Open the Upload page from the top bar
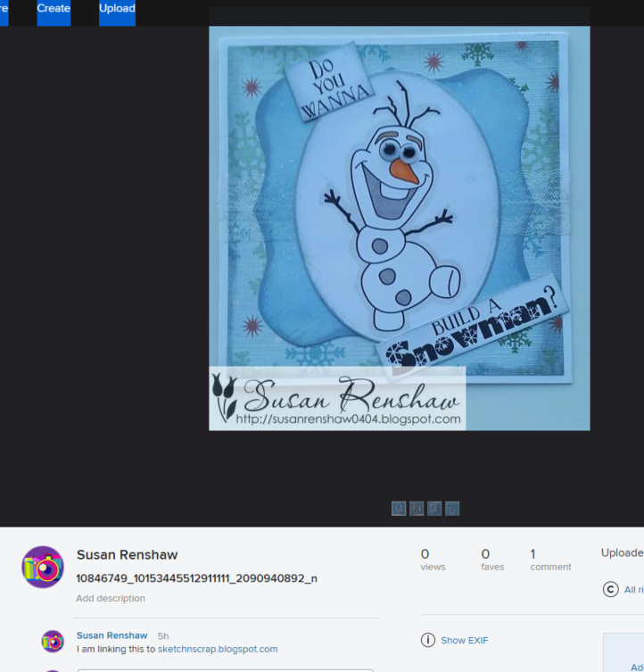Viewport: 644px width, 672px height. 117,9
